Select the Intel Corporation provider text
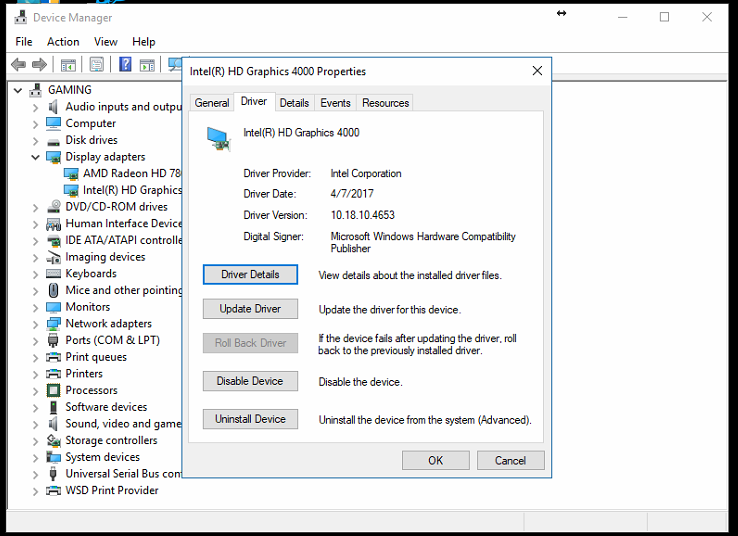This screenshot has width=738, height=536. pyautogui.click(x=366, y=174)
